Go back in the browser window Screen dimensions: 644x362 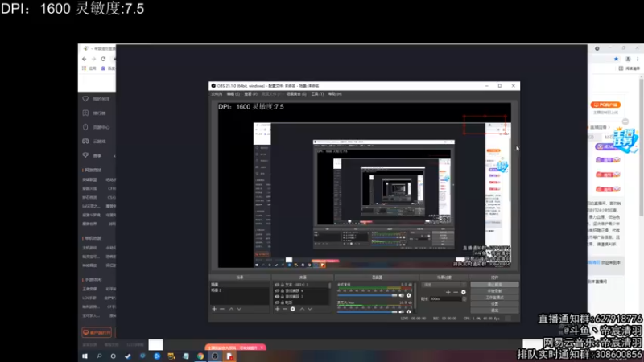coord(85,59)
